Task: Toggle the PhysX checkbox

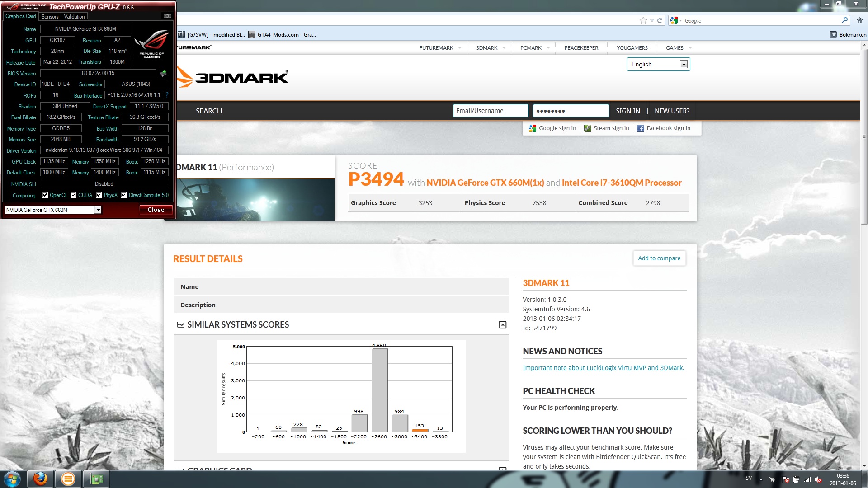Action: 99,195
